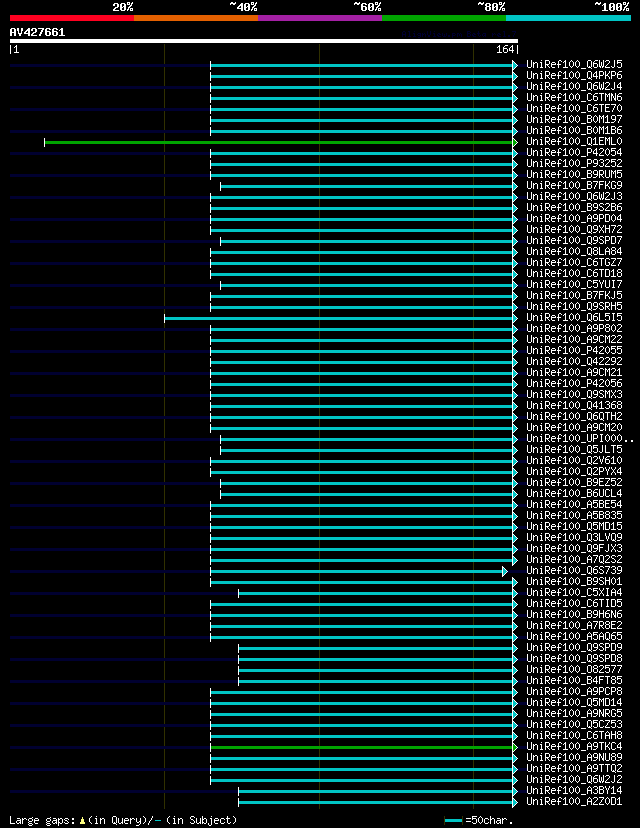Open hit UniRef100_C6TE70
This screenshot has width=640, height=828.
click(x=574, y=109)
